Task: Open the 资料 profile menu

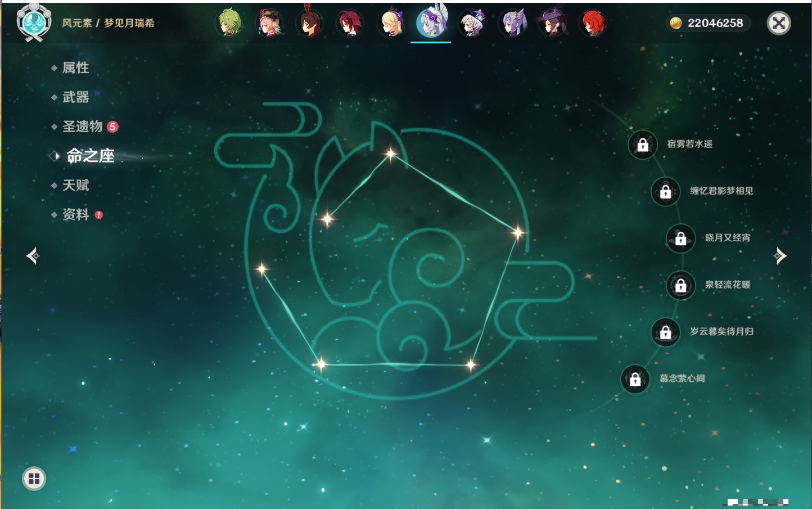Action: tap(75, 214)
